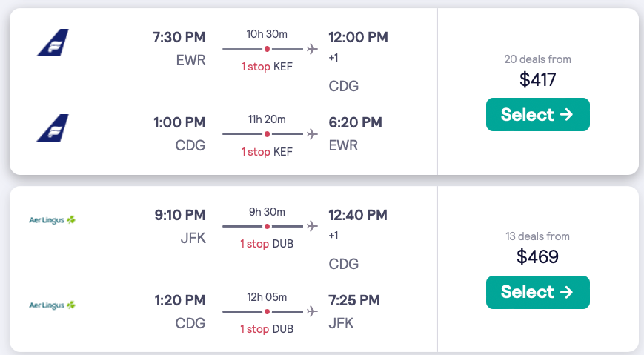Click Icelandair logo on CDG return flight
This screenshot has height=355, width=644.
coord(53,127)
